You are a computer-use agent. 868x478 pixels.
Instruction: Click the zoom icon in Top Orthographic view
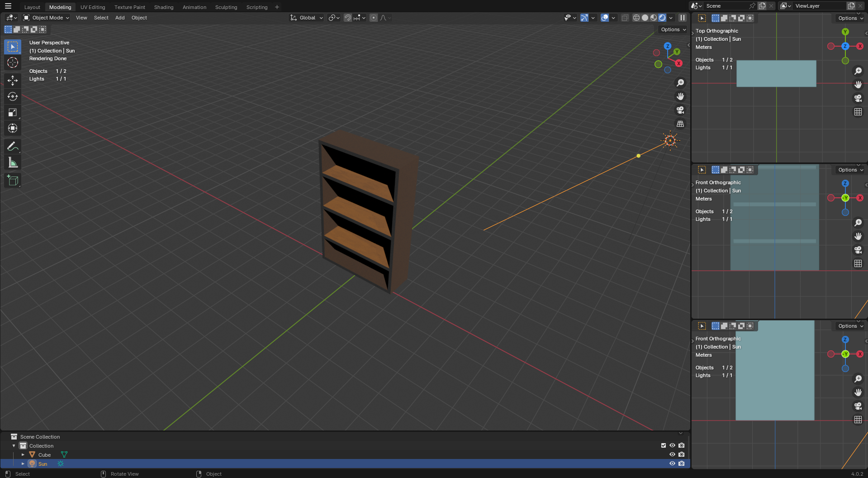click(858, 71)
